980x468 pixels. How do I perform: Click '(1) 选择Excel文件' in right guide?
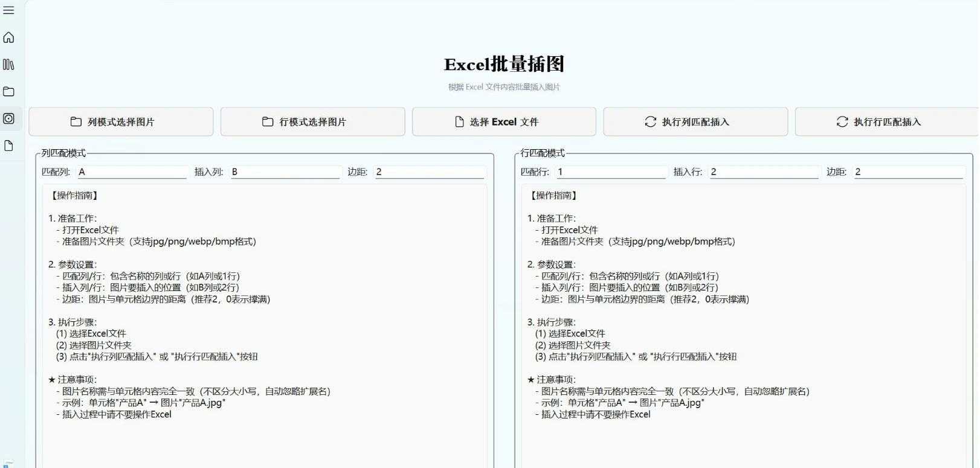[x=570, y=334]
